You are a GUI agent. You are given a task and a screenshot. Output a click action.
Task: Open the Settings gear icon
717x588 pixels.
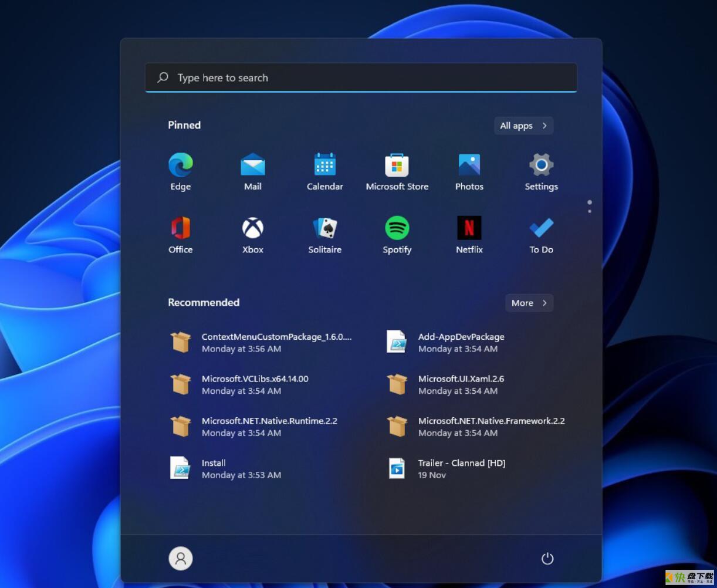click(x=542, y=165)
